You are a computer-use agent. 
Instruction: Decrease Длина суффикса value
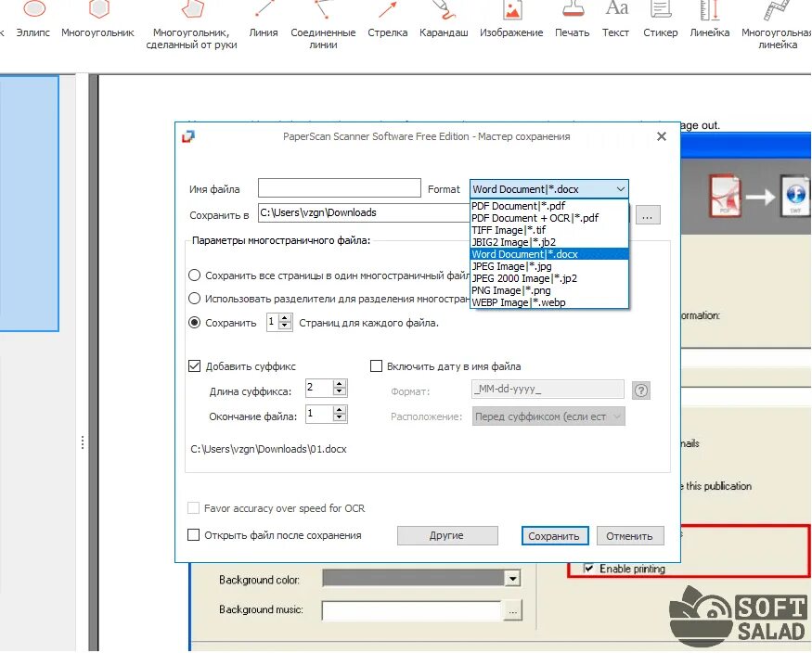340,392
